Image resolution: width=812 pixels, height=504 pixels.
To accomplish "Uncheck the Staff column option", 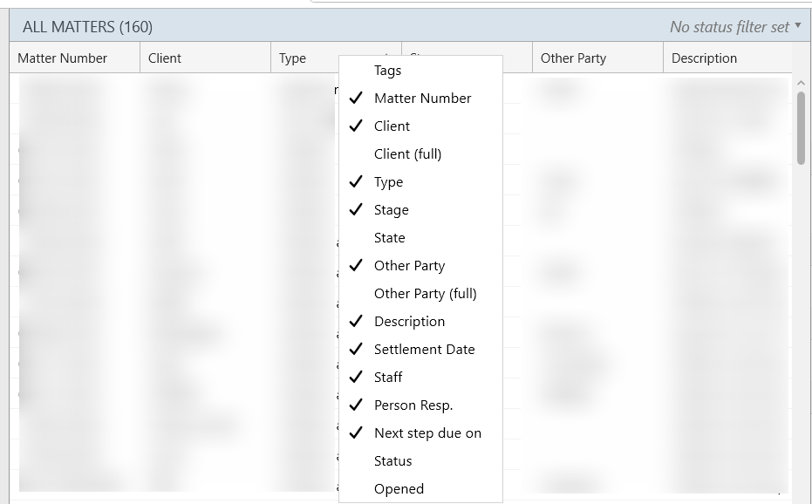I will click(x=388, y=378).
